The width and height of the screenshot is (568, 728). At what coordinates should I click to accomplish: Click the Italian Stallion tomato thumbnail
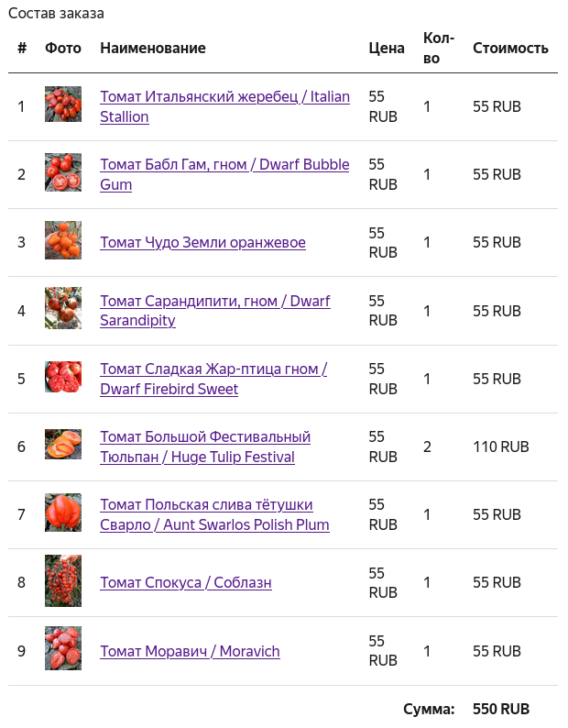tap(62, 105)
